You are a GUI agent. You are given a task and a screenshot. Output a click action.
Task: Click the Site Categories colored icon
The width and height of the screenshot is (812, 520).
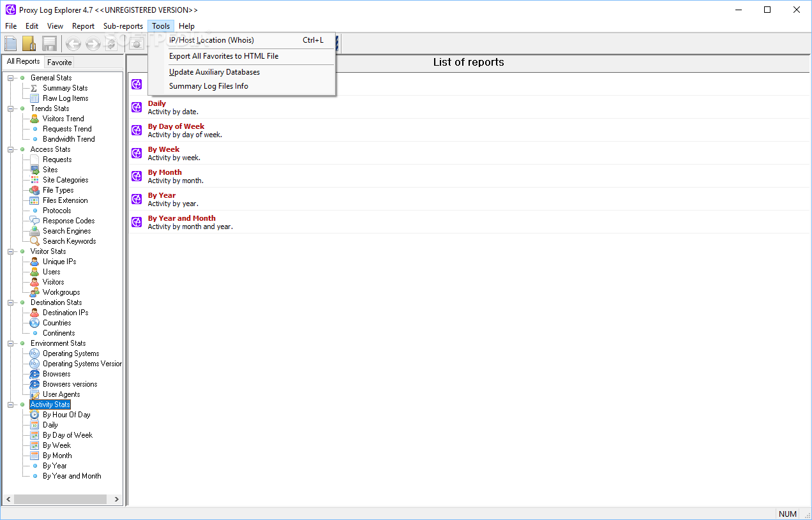[34, 180]
